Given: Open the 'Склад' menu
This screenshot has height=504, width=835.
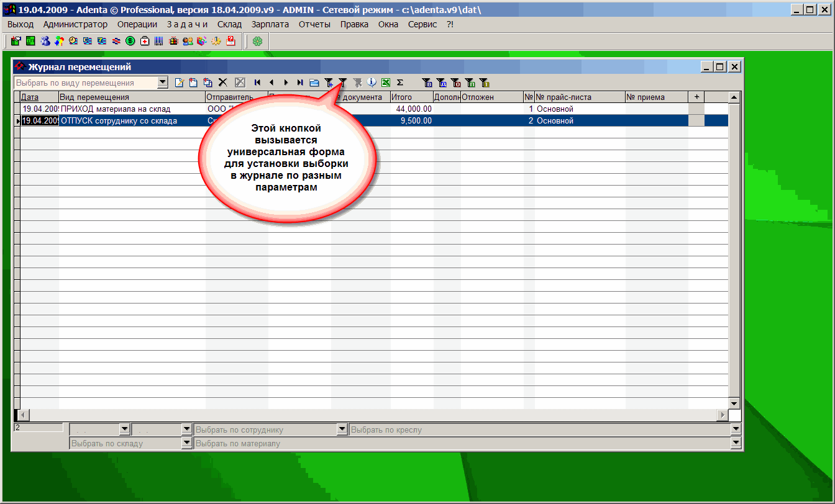Looking at the screenshot, I should point(229,24).
